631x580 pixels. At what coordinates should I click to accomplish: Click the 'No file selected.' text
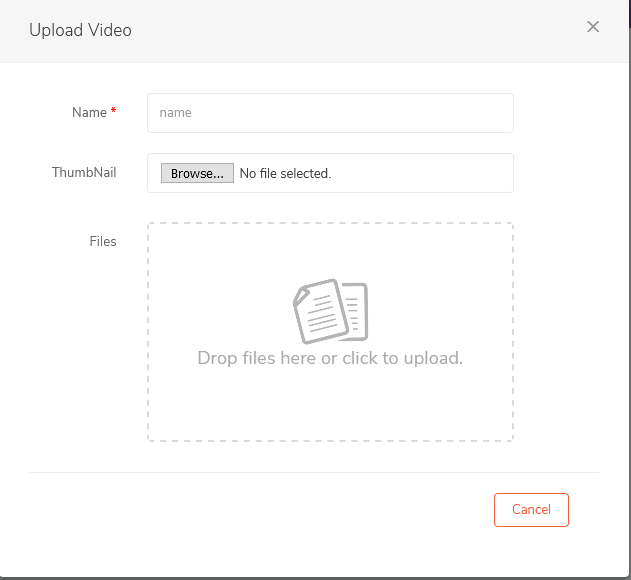pyautogui.click(x=285, y=173)
